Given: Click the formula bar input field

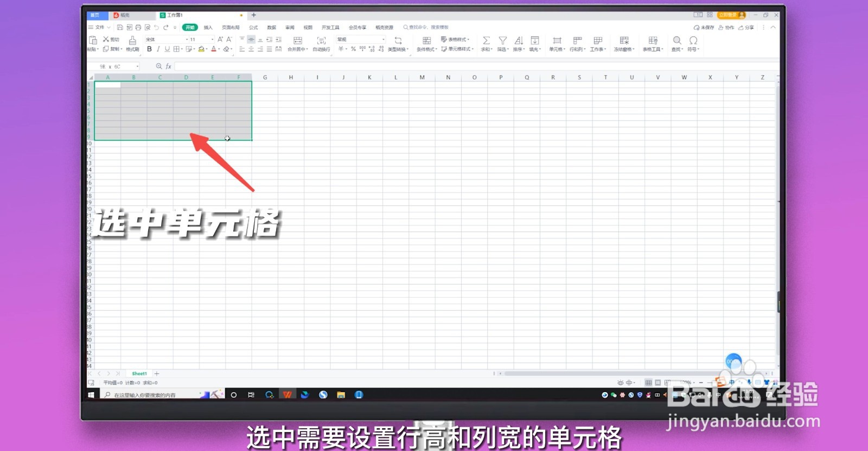Looking at the screenshot, I should (x=476, y=66).
